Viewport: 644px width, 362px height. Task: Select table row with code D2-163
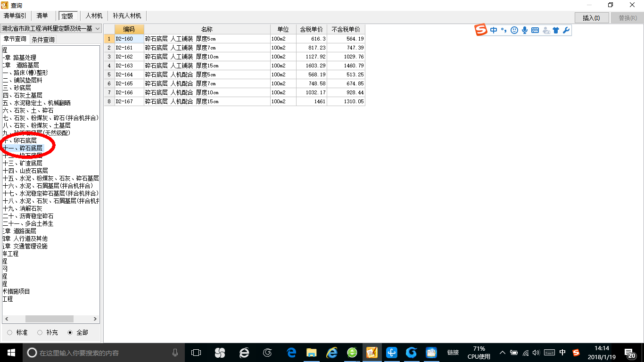[x=235, y=66]
